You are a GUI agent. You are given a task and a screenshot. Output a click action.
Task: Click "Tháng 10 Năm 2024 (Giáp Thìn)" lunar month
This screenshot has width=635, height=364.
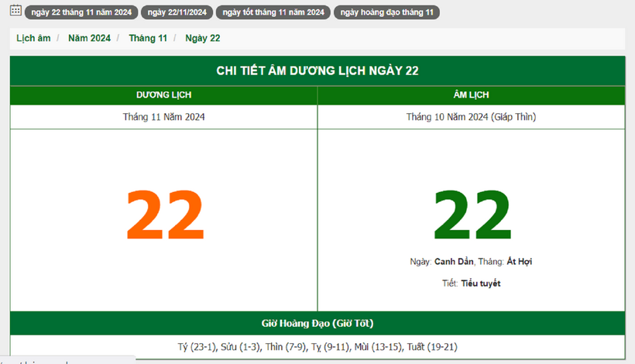pyautogui.click(x=471, y=117)
